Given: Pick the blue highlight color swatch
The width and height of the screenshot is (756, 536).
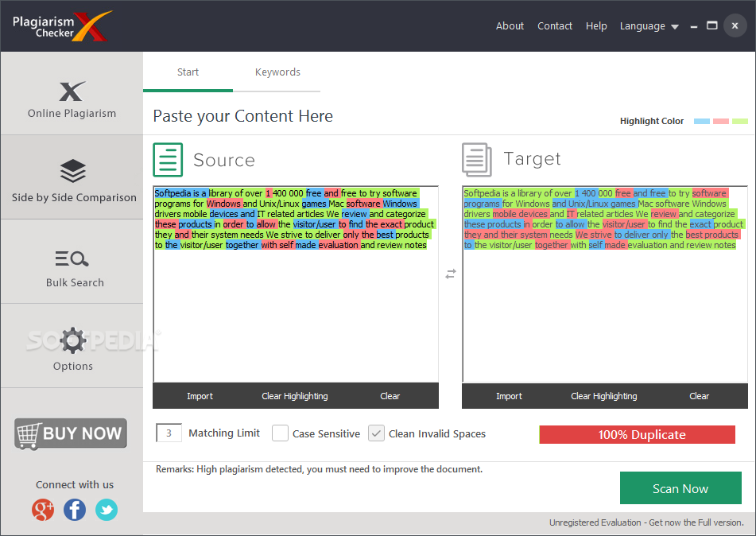Looking at the screenshot, I should 701,121.
